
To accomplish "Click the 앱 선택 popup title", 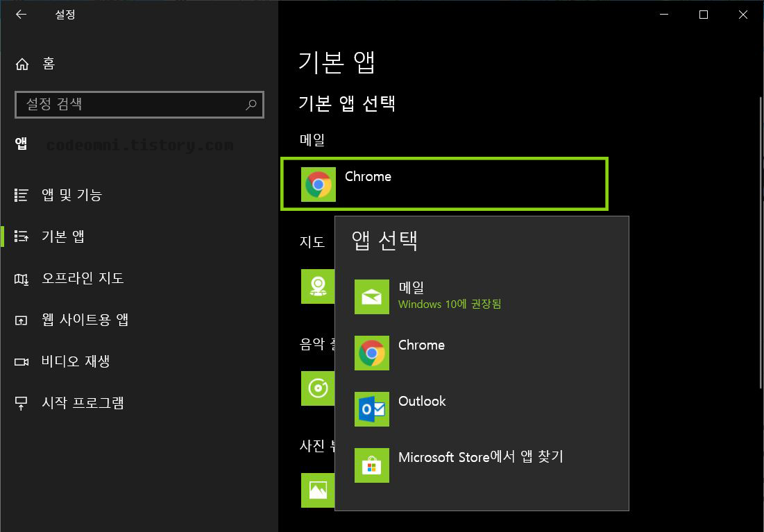I will [384, 240].
